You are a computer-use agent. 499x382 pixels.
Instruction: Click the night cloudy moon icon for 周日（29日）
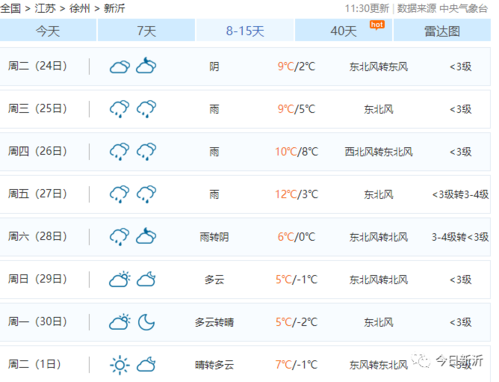(x=146, y=279)
